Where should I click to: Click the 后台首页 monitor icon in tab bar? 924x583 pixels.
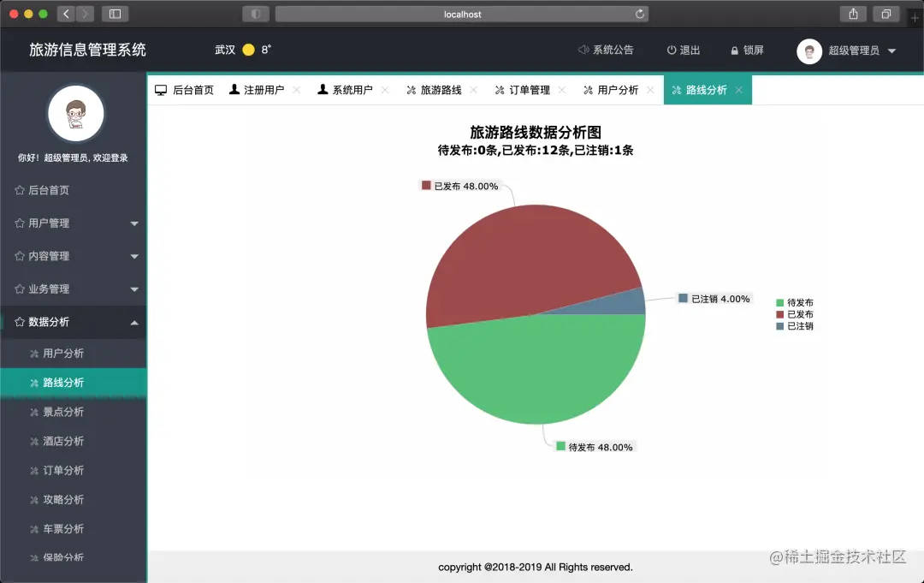click(x=160, y=89)
